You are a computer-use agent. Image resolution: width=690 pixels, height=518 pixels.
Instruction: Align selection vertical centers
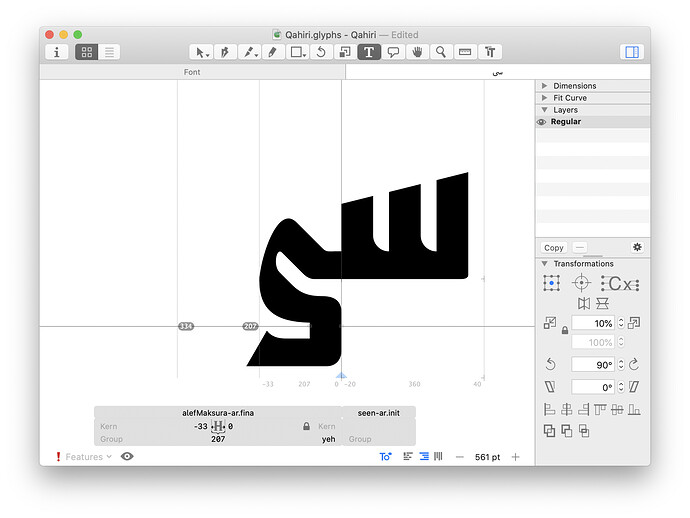pos(617,410)
